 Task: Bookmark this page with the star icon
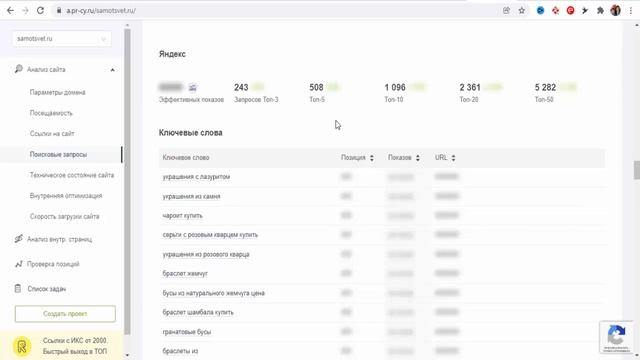pyautogui.click(x=522, y=11)
